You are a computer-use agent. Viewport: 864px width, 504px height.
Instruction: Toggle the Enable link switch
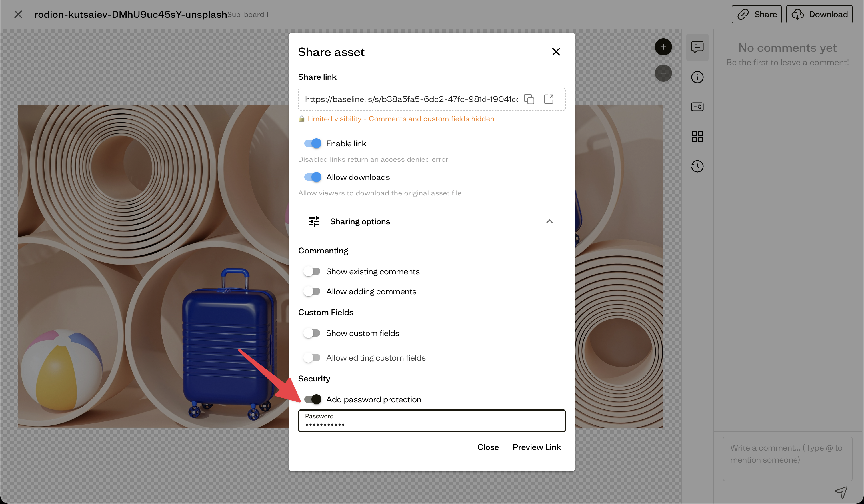(312, 143)
